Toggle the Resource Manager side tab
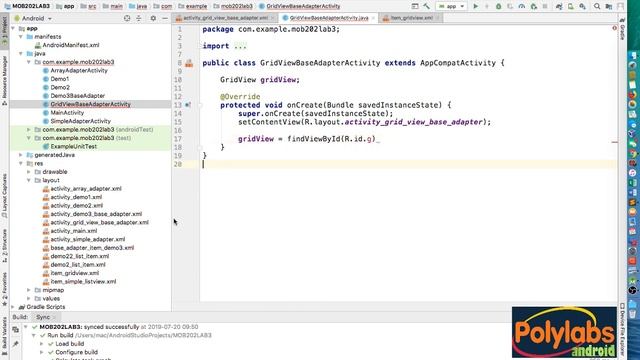 (x=4, y=80)
